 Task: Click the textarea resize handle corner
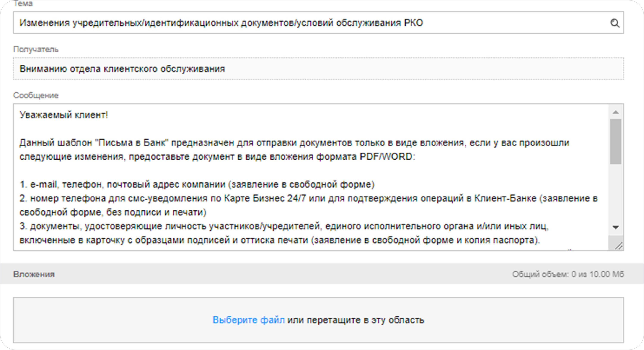(619, 246)
